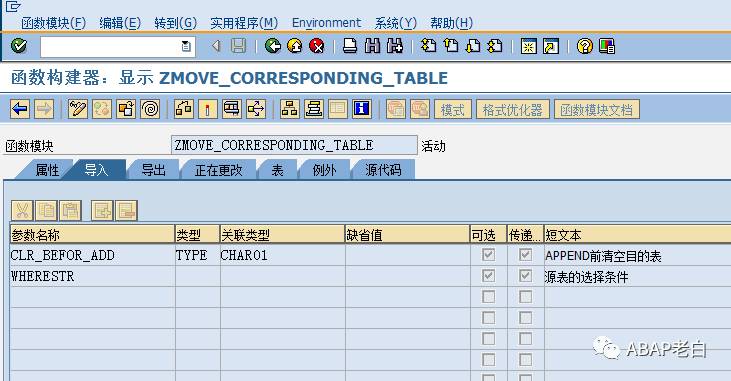Switch to the 导出 tab

153,170
